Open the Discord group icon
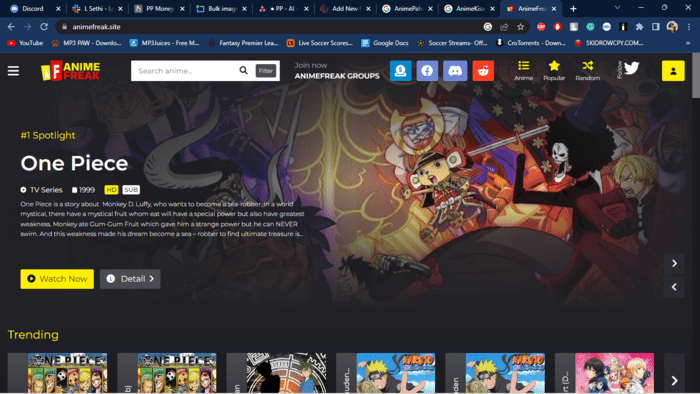The width and height of the screenshot is (700, 394). [x=455, y=71]
